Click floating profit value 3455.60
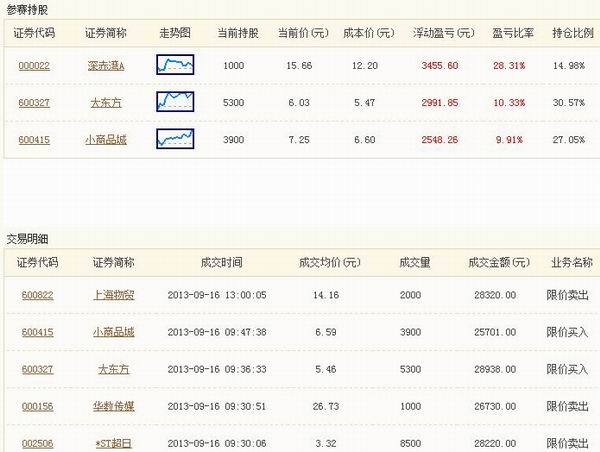The height and width of the screenshot is (452, 600). pos(440,66)
